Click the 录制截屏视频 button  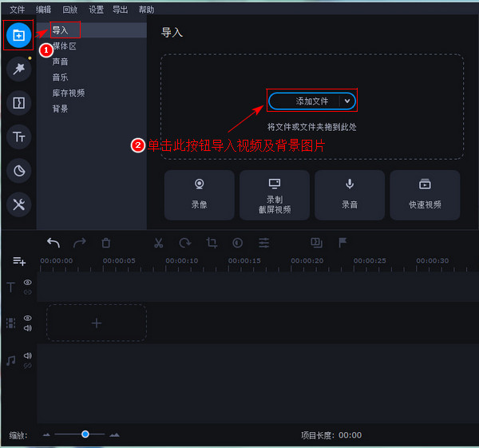[x=275, y=195]
